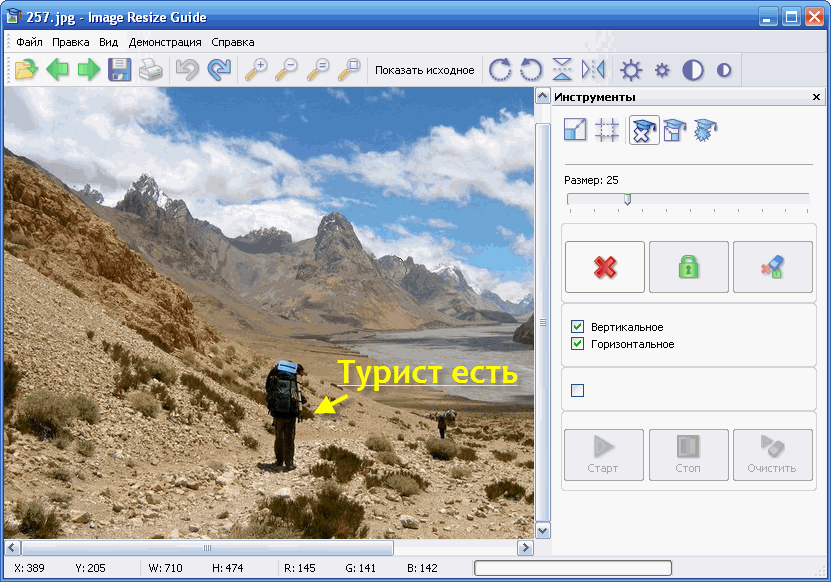831x582 pixels.
Task: Click the Старт button
Action: pyautogui.click(x=604, y=455)
